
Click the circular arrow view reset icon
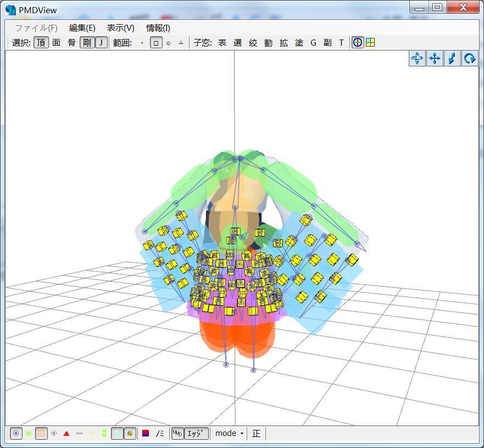[x=470, y=58]
